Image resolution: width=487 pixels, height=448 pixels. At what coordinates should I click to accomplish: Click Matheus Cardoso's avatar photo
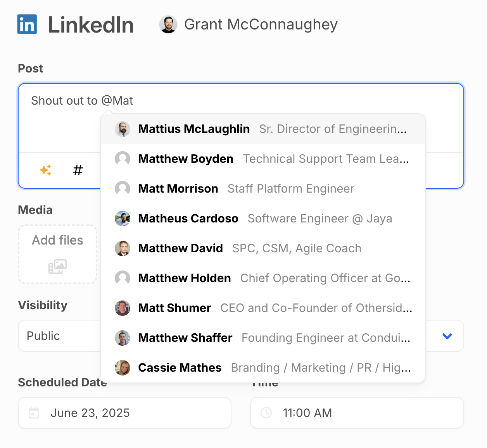click(123, 219)
